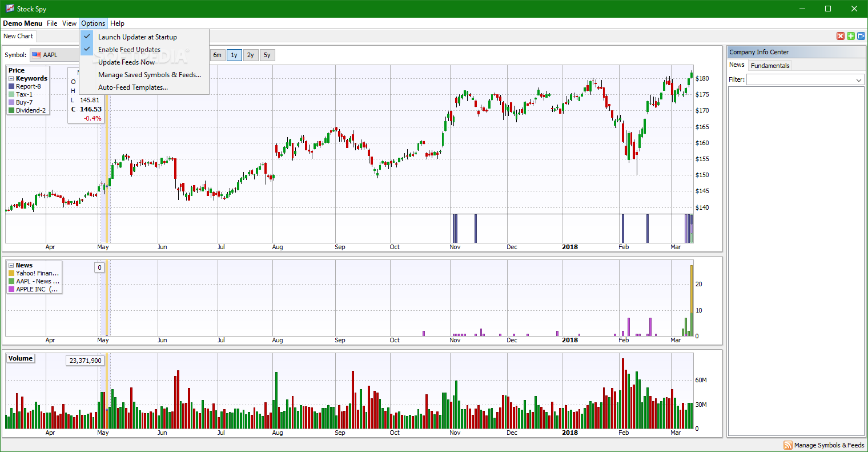Select the New Chart tab
868x452 pixels.
pyautogui.click(x=18, y=36)
